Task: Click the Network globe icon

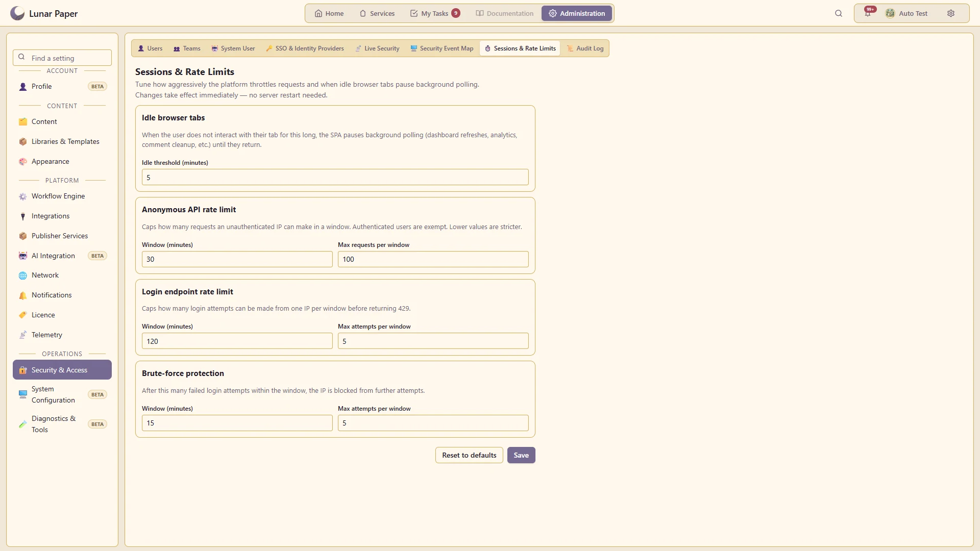Action: click(23, 275)
